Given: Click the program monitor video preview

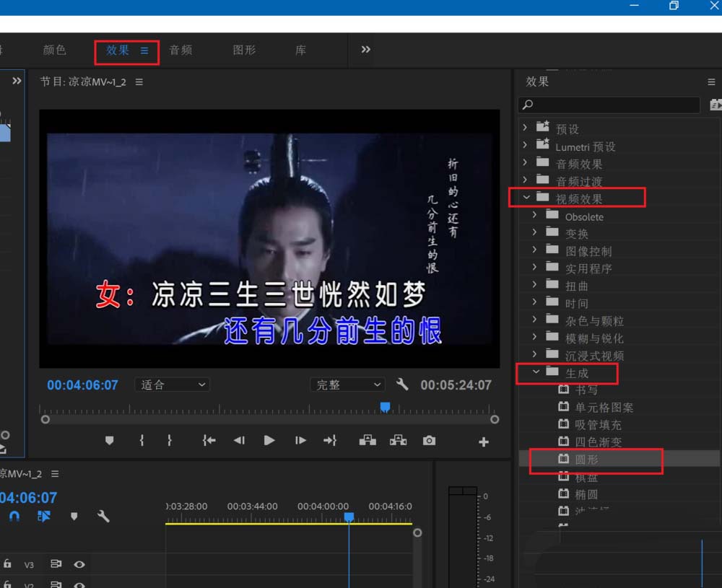Looking at the screenshot, I should click(x=269, y=238).
